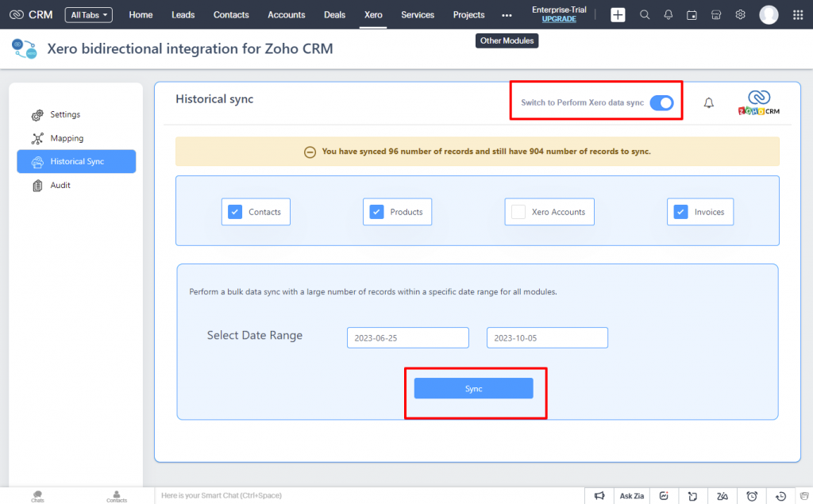Click the minus circle icon in the banner
This screenshot has width=813, height=504.
(310, 152)
